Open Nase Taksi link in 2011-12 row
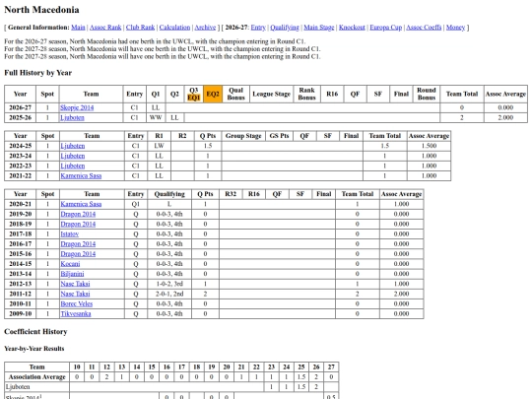532x399 pixels. coord(75,294)
